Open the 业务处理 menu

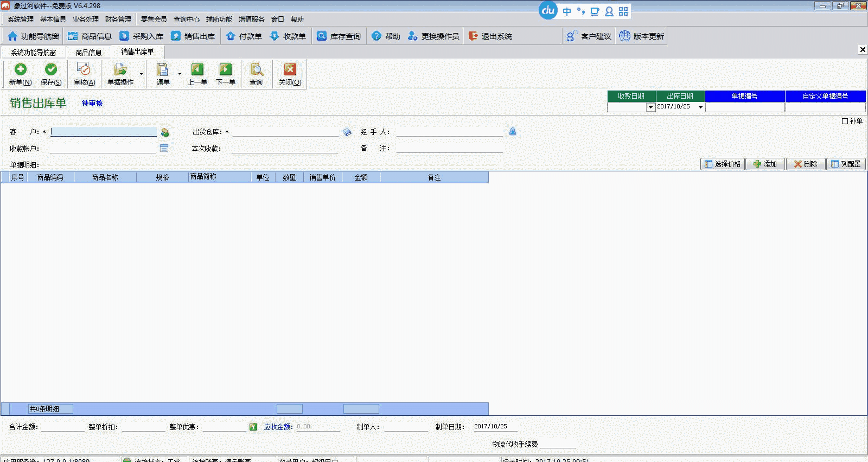86,20
